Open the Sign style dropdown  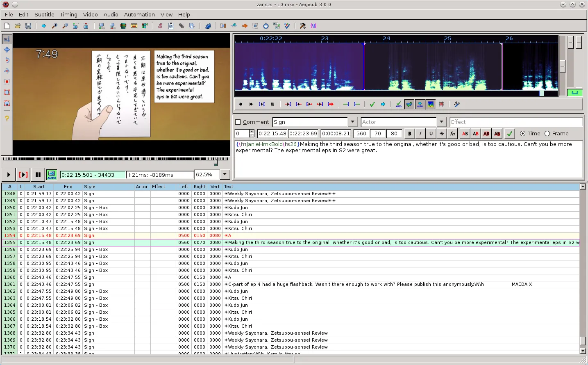(x=353, y=122)
